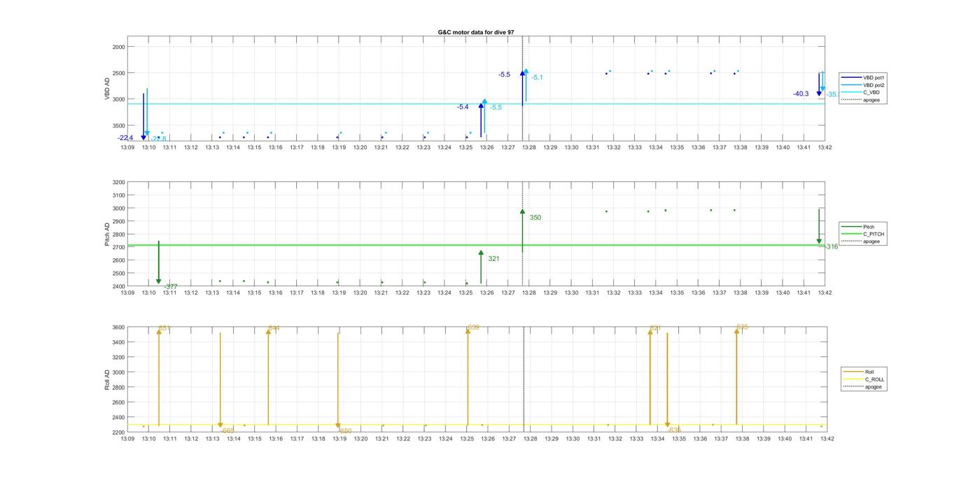This screenshot has width=980, height=485.
Task: Click the 'VBD AD' y-axis label
Action: (x=108, y=90)
